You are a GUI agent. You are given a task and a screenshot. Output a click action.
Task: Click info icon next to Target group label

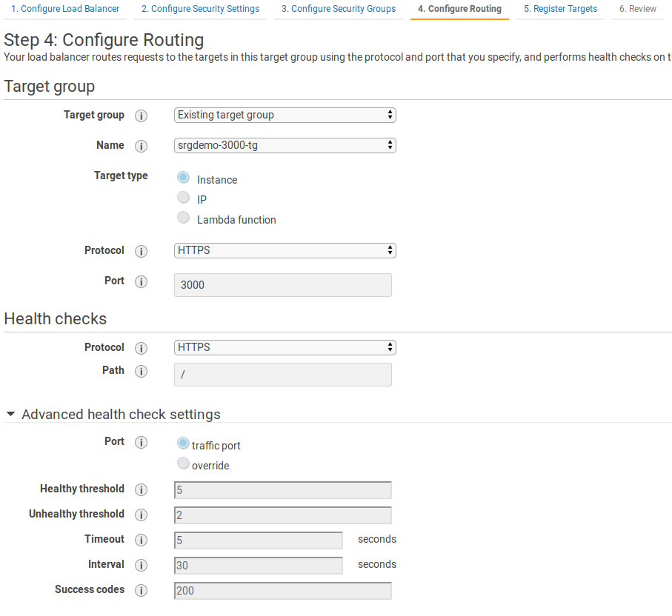tap(141, 115)
